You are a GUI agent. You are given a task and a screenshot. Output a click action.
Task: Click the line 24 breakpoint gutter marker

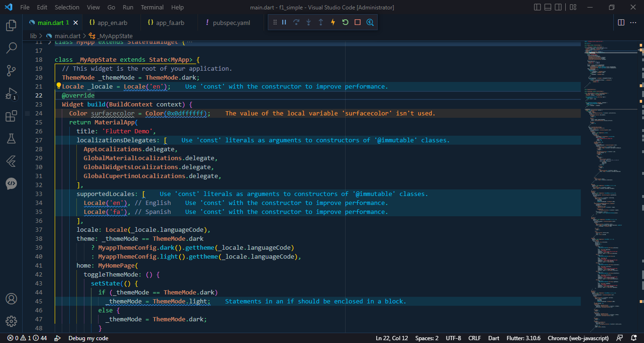(27, 114)
